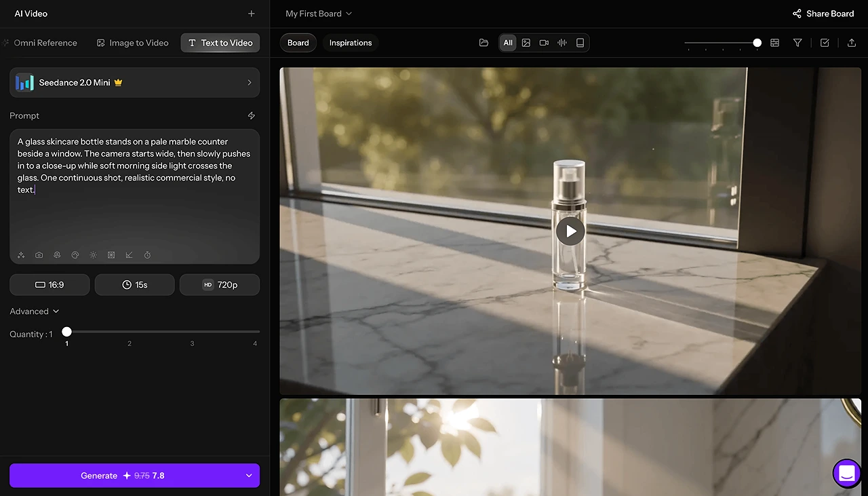Filter board by images icon

(x=526, y=43)
